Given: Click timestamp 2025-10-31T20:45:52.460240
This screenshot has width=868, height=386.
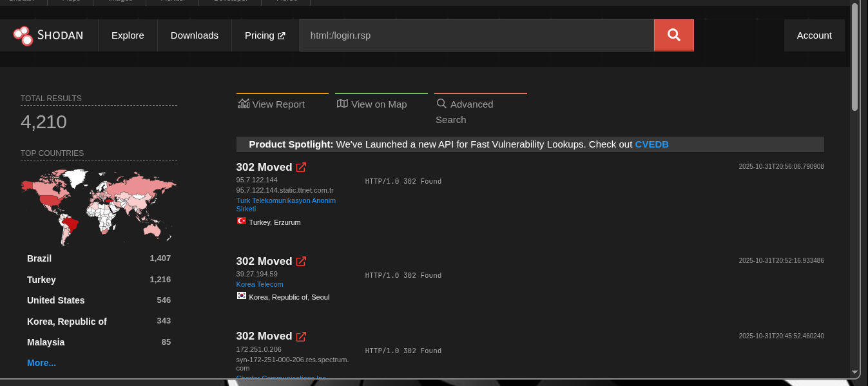Looking at the screenshot, I should (782, 336).
